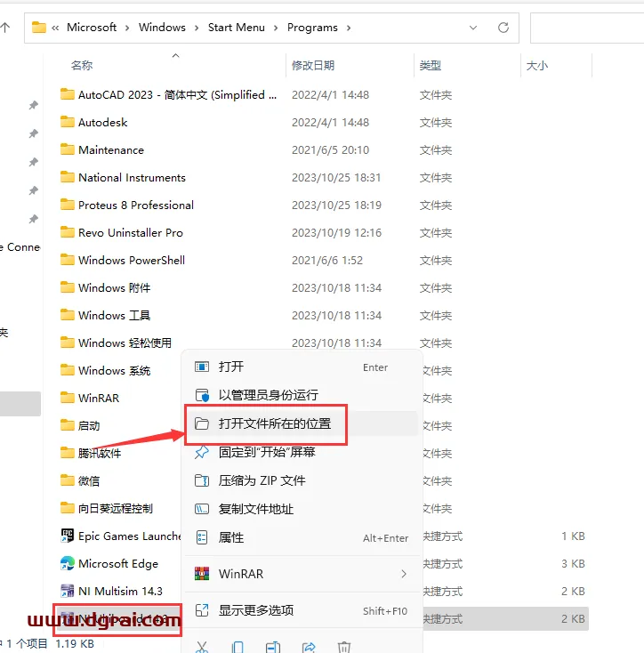Click the 腾讯软件 folder icon
The image size is (644, 653).
[x=68, y=453]
